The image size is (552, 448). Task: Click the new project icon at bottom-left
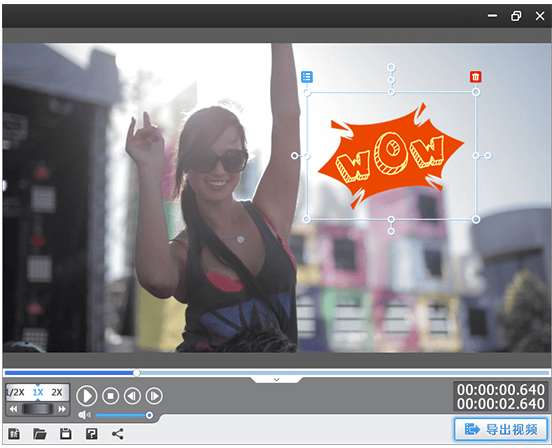click(x=14, y=434)
